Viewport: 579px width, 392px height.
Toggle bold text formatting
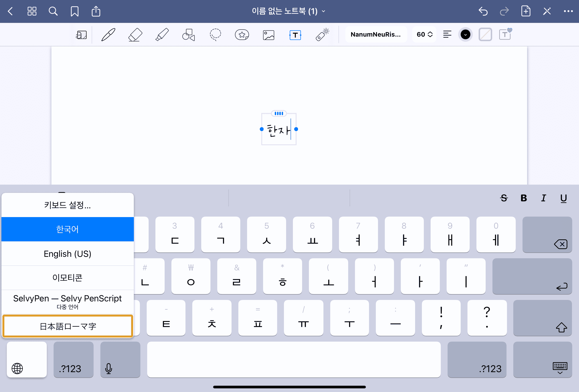point(523,198)
